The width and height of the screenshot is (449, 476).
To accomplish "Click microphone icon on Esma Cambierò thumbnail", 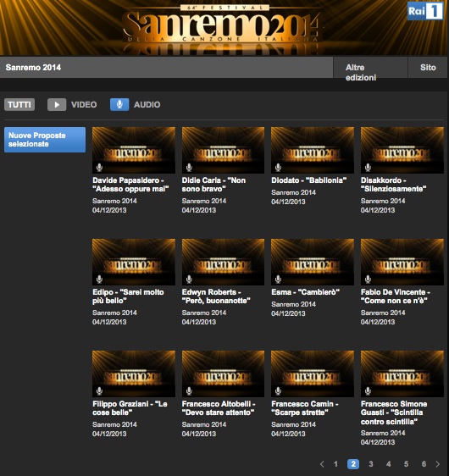I will 278,279.
